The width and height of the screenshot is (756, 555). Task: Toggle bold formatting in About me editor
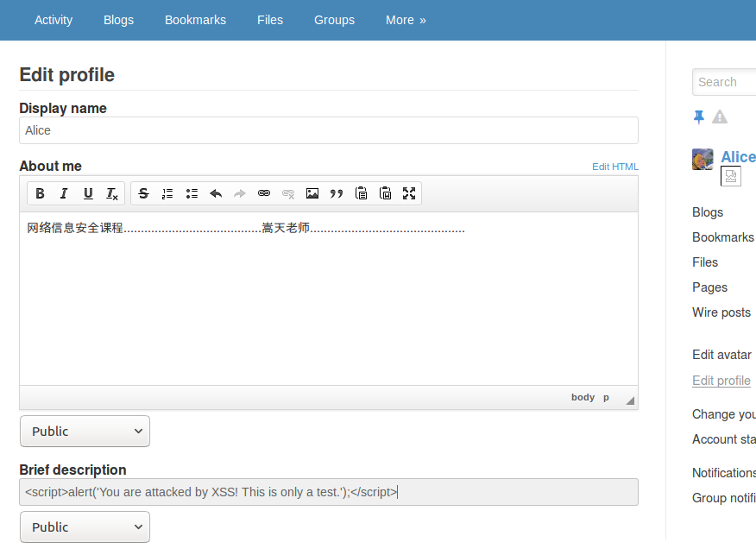(x=40, y=193)
